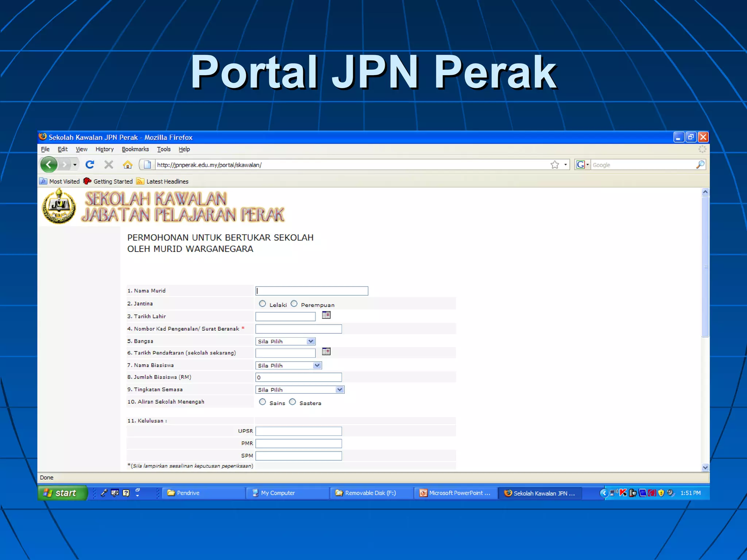The height and width of the screenshot is (560, 747).
Task: Open the Getting Started bookmark
Action: tap(108, 181)
